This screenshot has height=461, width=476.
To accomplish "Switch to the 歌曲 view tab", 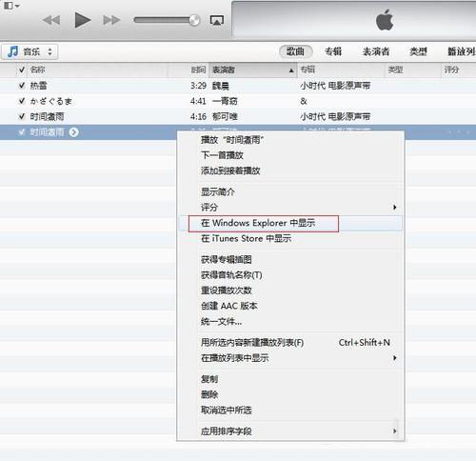I will coord(295,51).
